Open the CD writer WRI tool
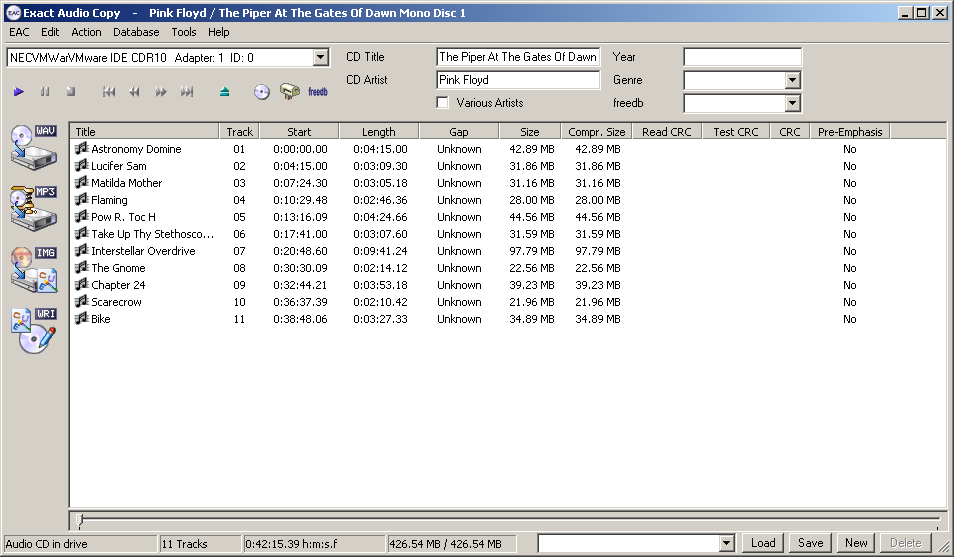Image resolution: width=954 pixels, height=557 pixels. 34,331
